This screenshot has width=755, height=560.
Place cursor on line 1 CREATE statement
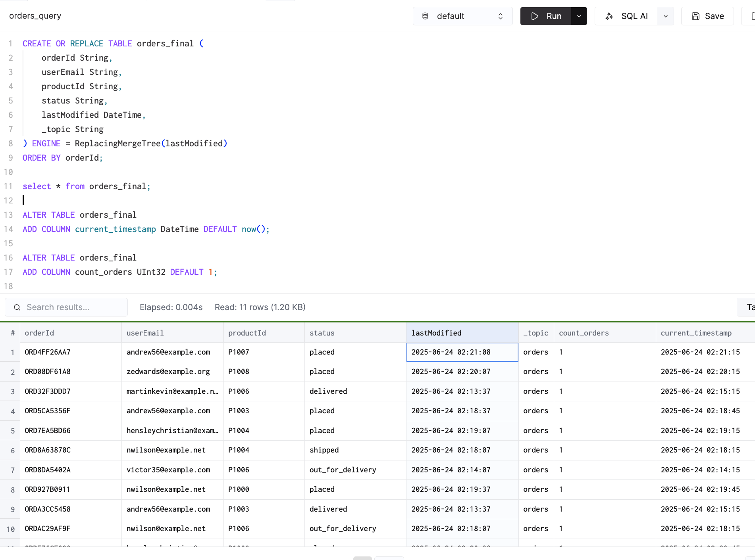tap(113, 44)
